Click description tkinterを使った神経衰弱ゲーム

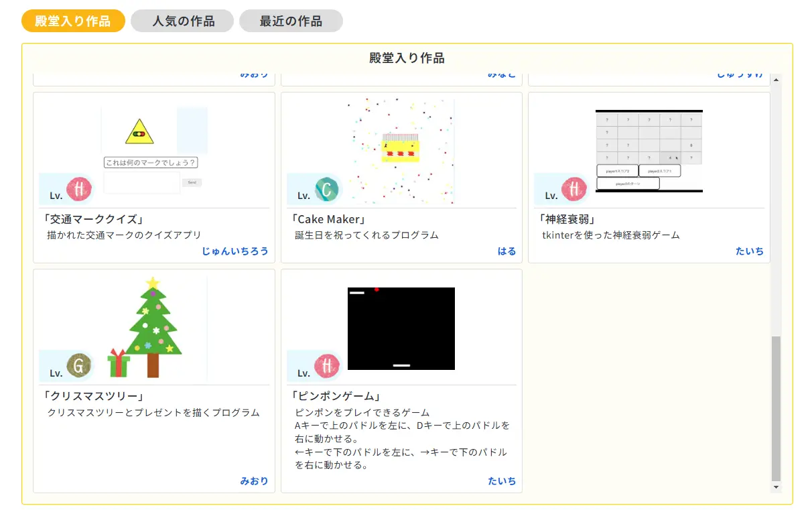click(611, 235)
